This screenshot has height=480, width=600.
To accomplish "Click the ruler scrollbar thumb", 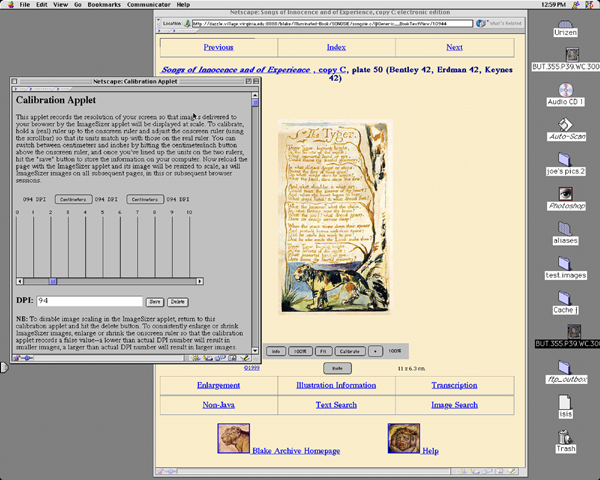I will [x=53, y=281].
